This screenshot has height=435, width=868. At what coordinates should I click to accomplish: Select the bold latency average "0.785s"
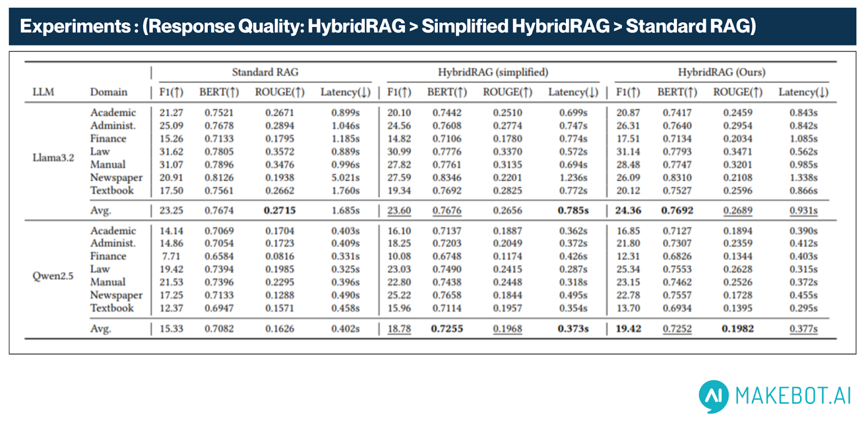pyautogui.click(x=573, y=210)
